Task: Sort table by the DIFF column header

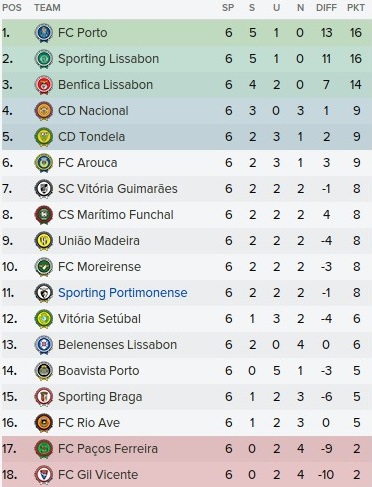Action: tap(326, 8)
